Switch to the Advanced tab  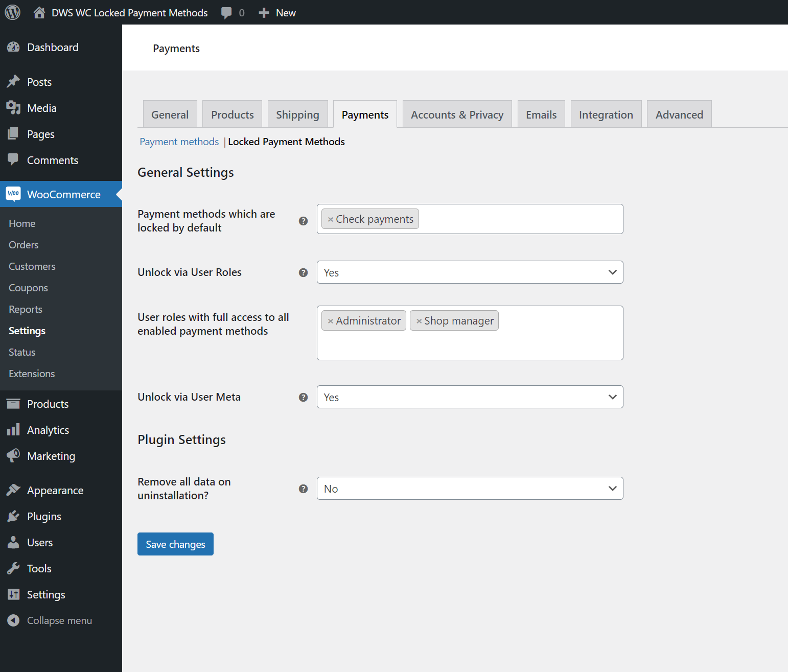coord(679,114)
